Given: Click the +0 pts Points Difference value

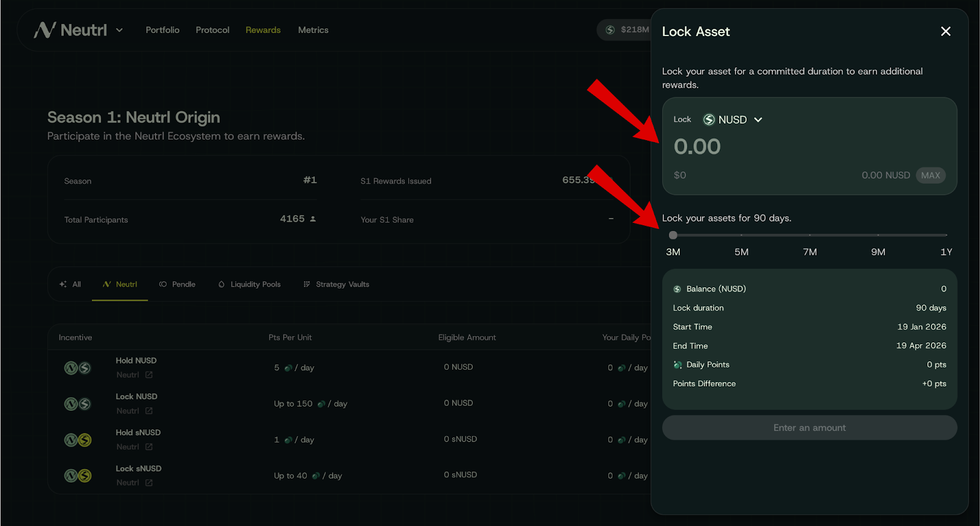Looking at the screenshot, I should [934, 383].
